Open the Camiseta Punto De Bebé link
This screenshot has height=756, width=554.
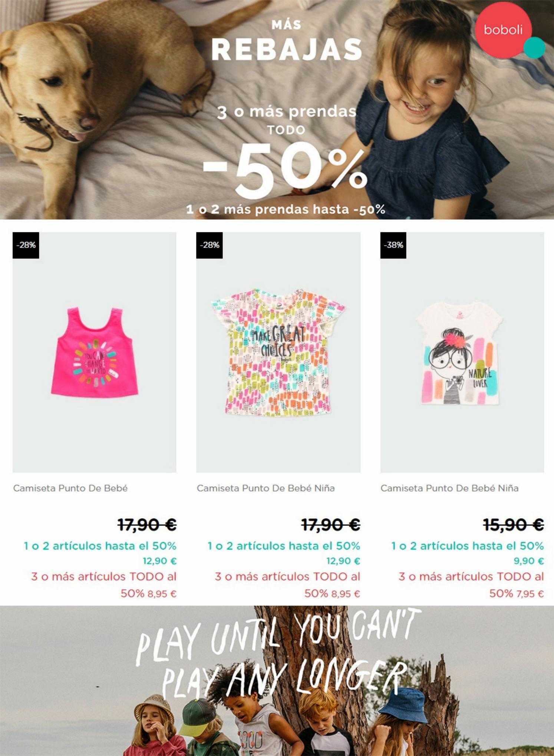pos(70,488)
